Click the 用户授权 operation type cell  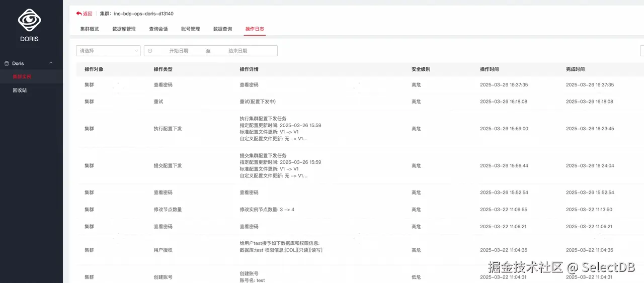point(163,250)
